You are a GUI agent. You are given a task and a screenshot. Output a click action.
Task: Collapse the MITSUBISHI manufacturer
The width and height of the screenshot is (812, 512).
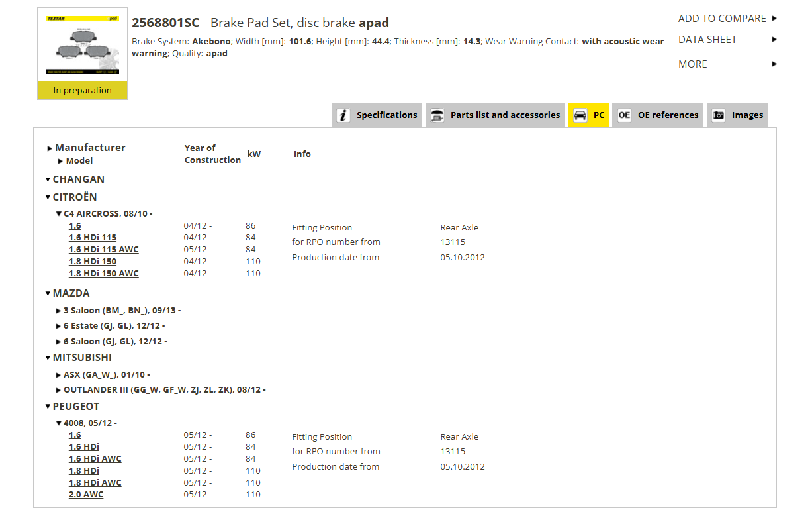[78, 358]
